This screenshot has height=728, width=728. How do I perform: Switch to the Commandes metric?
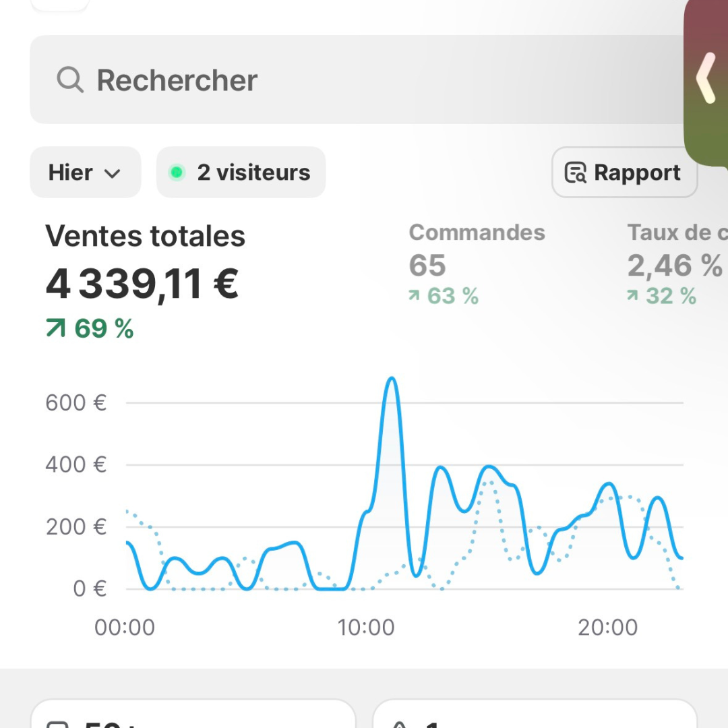pyautogui.click(x=477, y=233)
